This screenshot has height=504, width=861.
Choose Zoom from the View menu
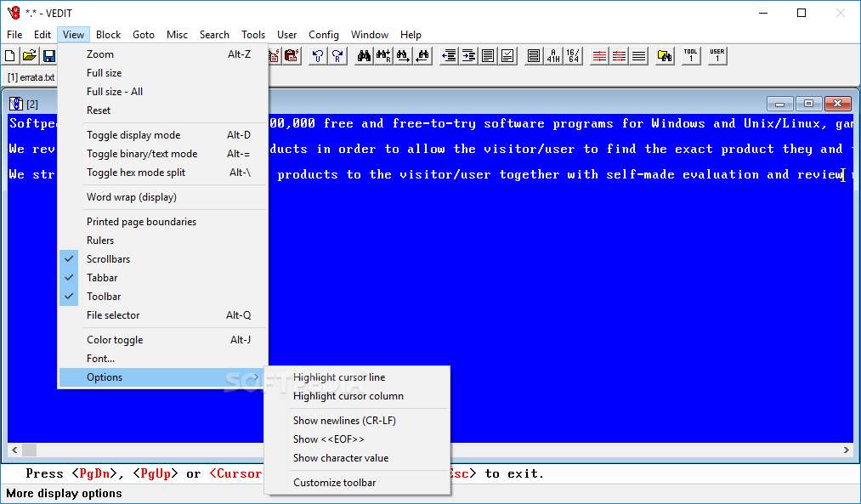[x=163, y=54]
